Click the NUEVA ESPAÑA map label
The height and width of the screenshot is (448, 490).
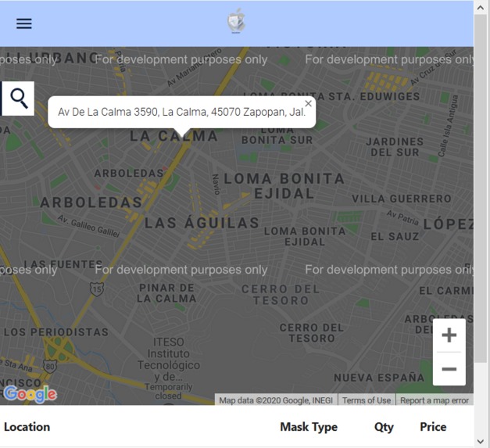coord(379,378)
